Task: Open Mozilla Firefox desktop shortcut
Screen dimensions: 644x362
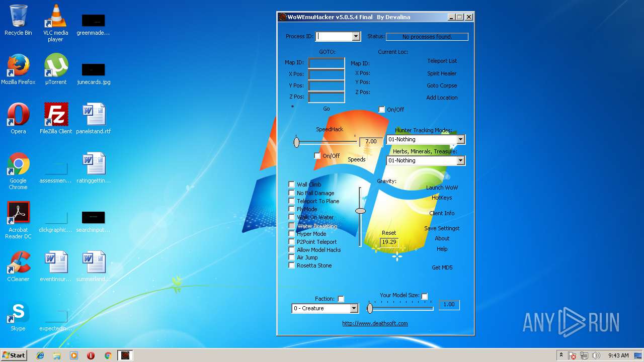Action: 18,69
